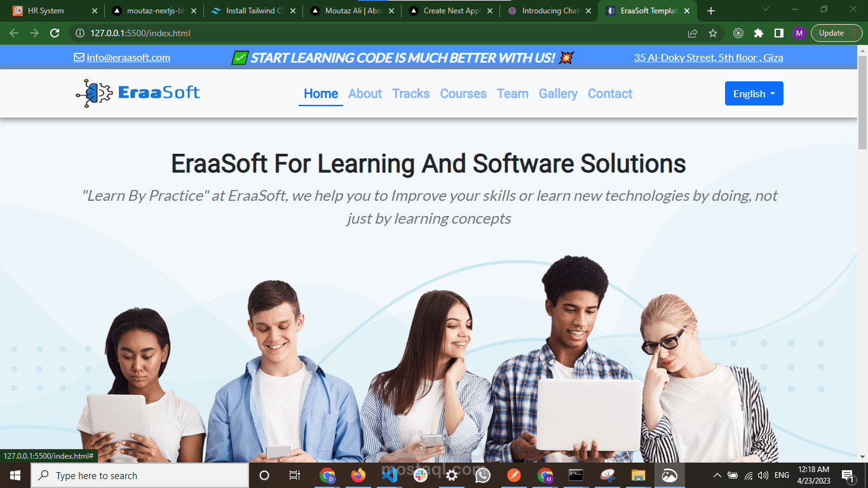The width and height of the screenshot is (868, 488).
Task: Click the battery icon in tray
Action: coord(733,475)
